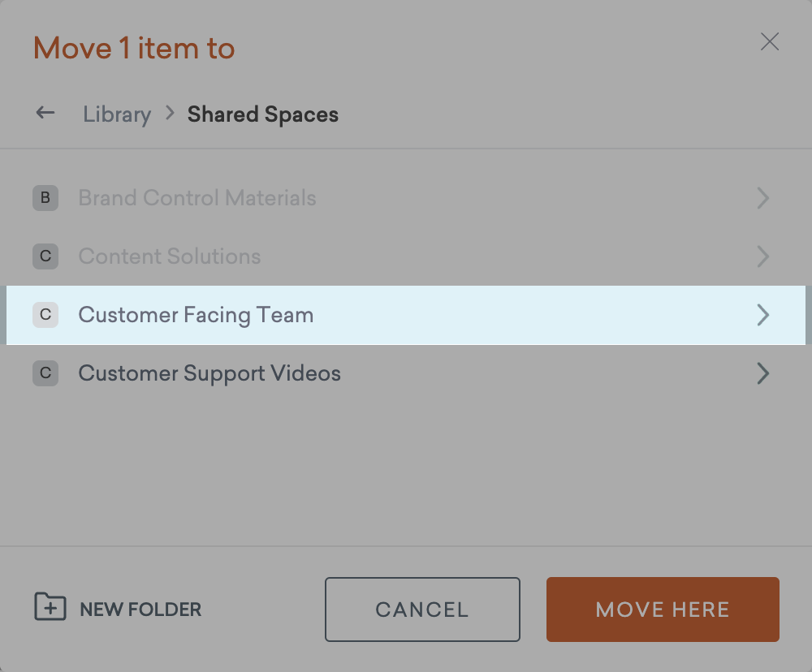Navigate to Library in the breadcrumb

117,114
